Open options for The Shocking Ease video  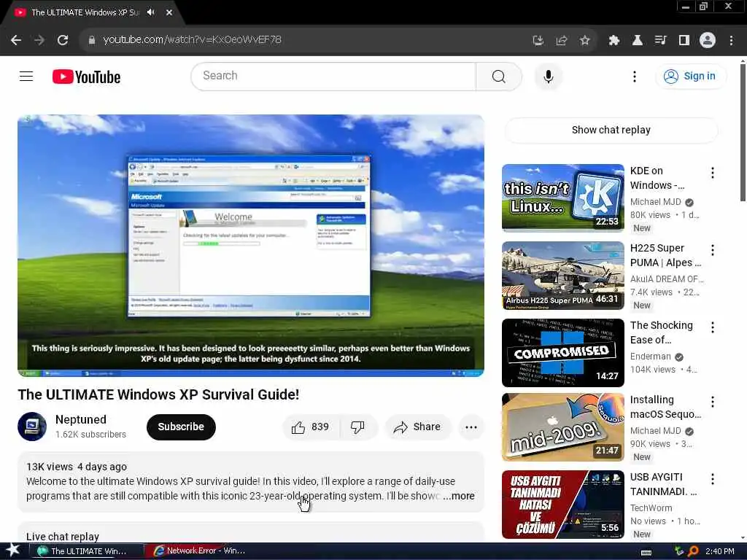712,327
